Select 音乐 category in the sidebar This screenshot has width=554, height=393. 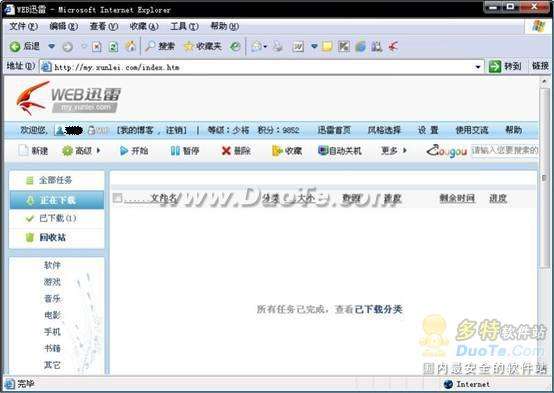[52, 298]
